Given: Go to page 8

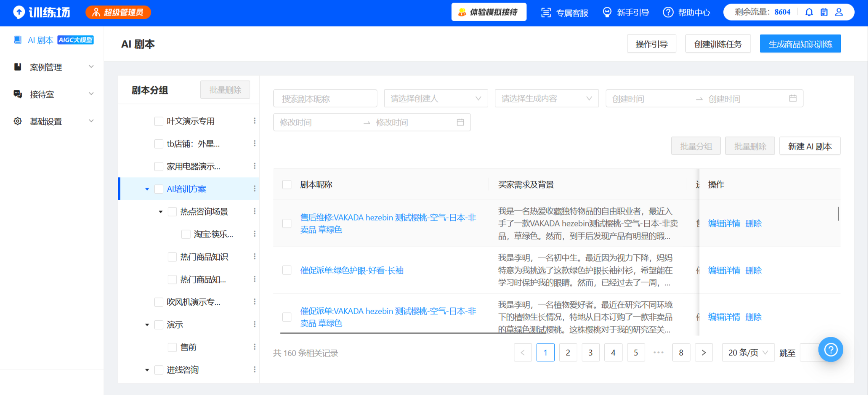Looking at the screenshot, I should [681, 352].
